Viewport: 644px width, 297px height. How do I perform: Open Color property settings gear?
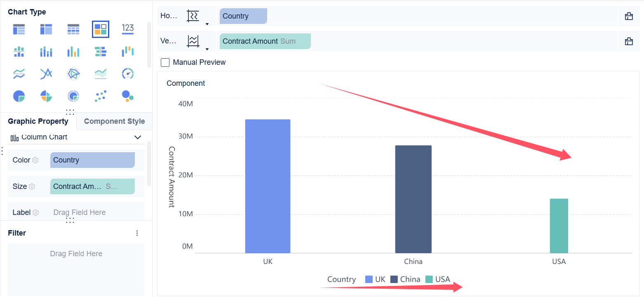click(35, 160)
